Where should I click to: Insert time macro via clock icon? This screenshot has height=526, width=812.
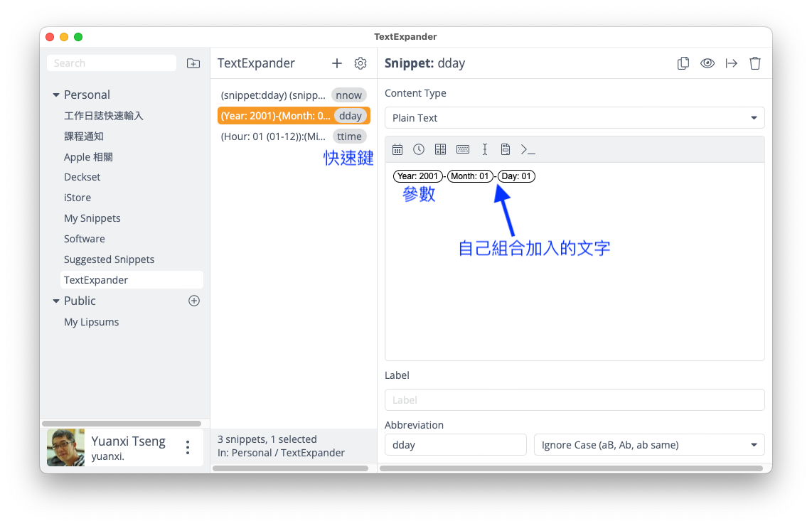(x=419, y=149)
